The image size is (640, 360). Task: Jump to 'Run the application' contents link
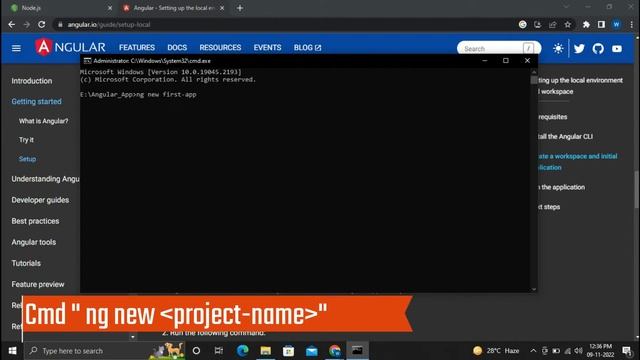(562, 187)
